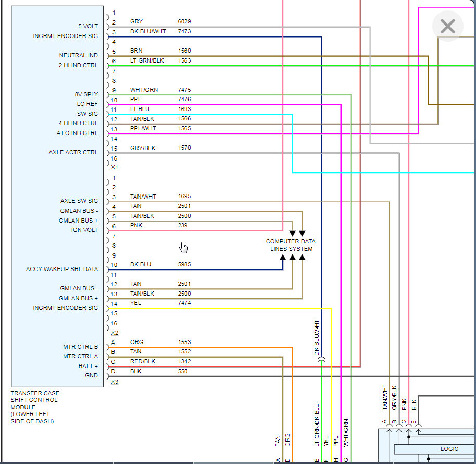Click the DK BLU 5985 wire label

(160, 264)
